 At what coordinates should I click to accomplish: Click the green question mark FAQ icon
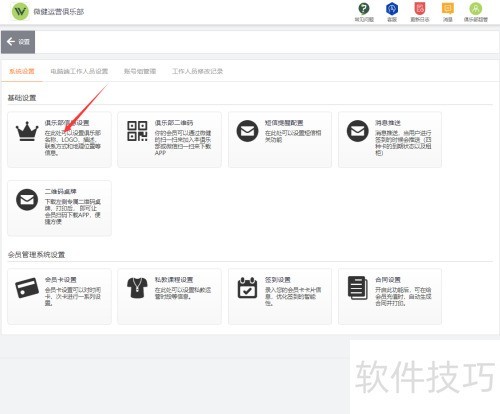tap(364, 9)
